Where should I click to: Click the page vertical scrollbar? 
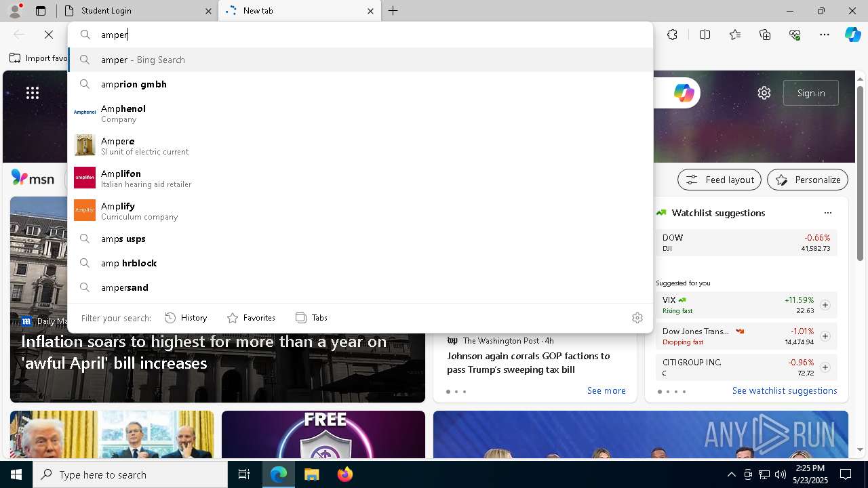(x=860, y=173)
